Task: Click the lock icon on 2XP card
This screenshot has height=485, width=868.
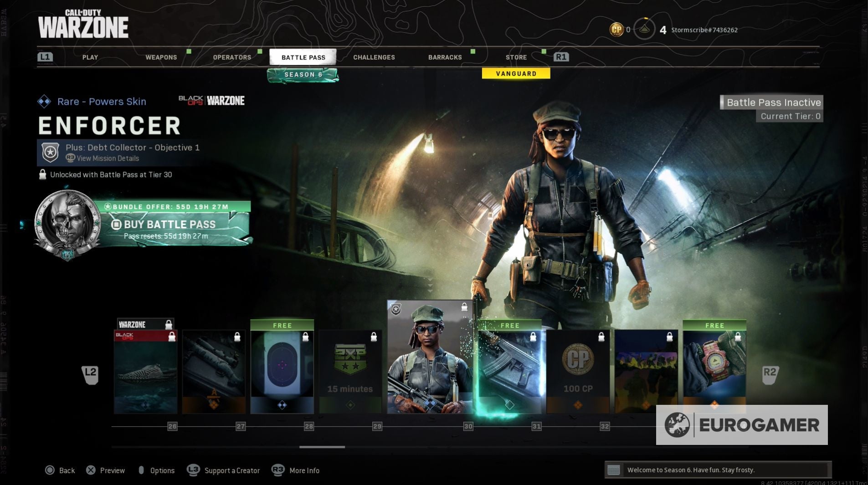Action: coord(374,337)
